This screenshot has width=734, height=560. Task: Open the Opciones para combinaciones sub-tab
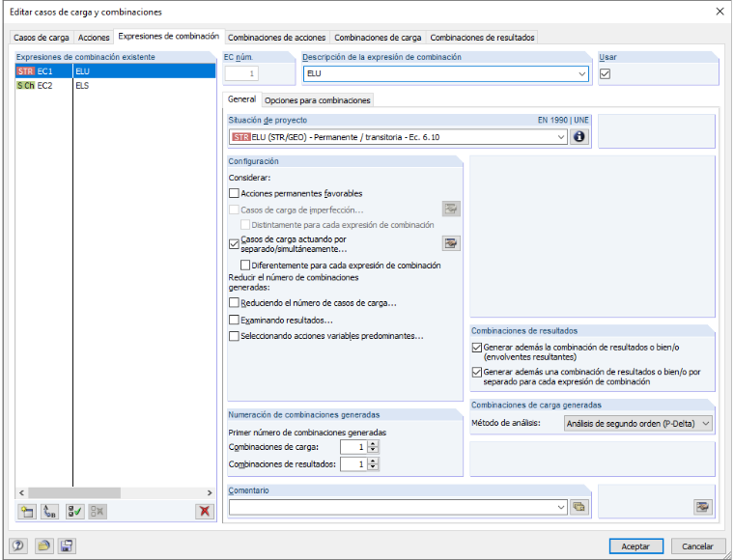(318, 100)
